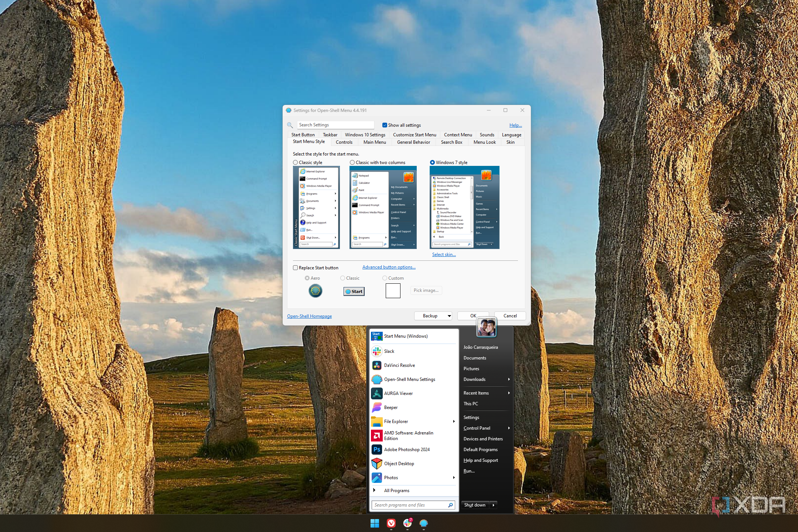Follow the Select skin link
The image size is (798, 532).
point(444,254)
